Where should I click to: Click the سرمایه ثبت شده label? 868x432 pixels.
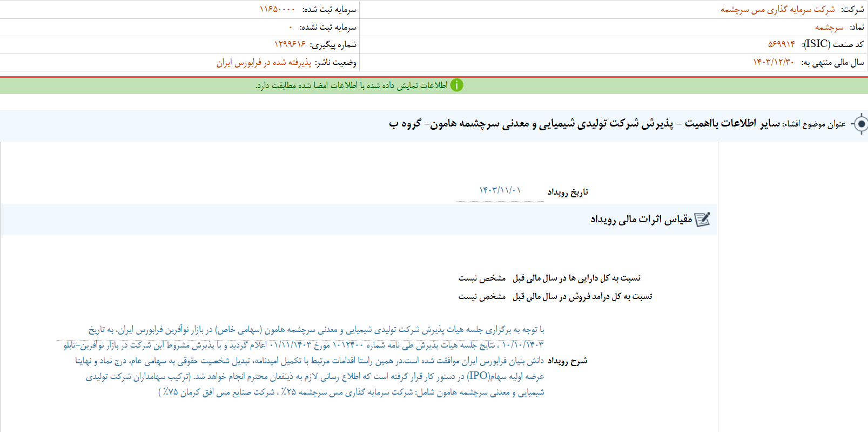329,9
